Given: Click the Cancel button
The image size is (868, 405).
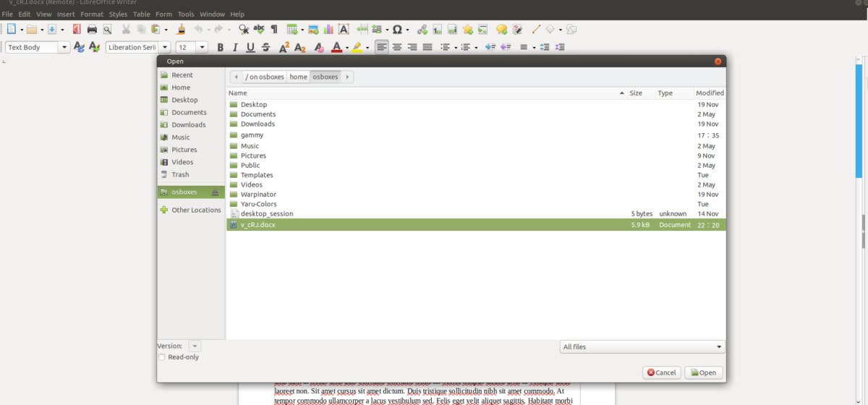Looking at the screenshot, I should [x=661, y=372].
